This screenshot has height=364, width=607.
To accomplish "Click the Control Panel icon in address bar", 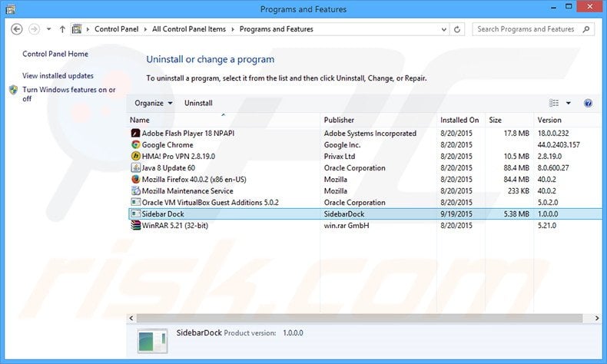I will pos(77,29).
